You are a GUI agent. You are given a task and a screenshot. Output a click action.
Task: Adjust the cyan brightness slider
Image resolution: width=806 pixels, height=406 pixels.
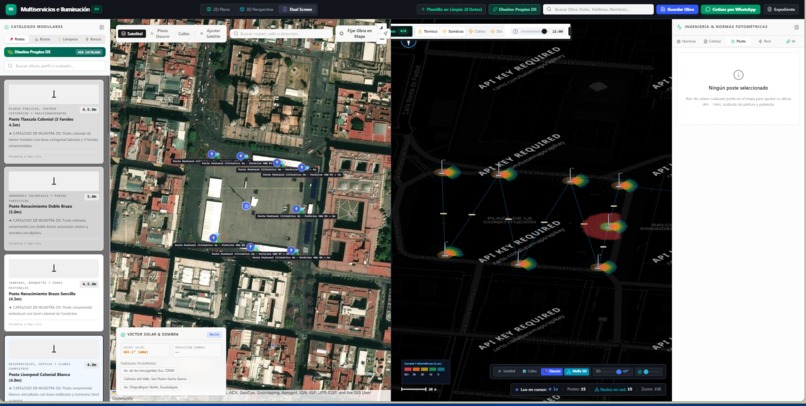pyautogui.click(x=647, y=372)
